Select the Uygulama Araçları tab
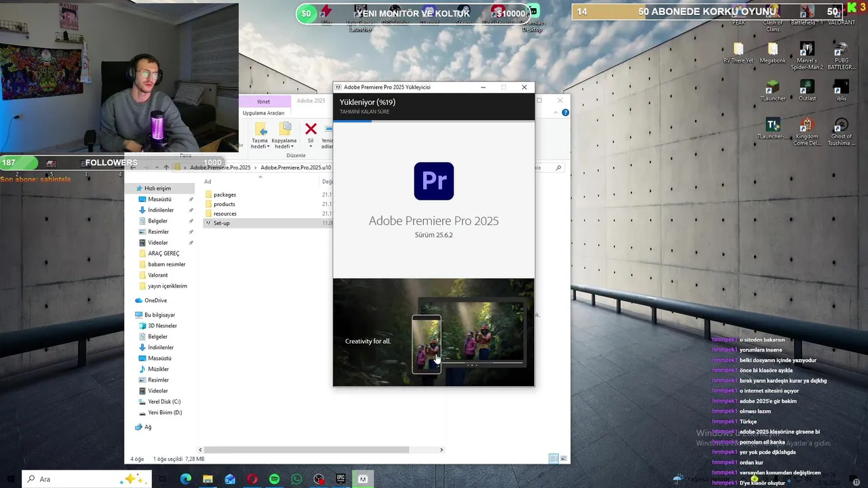Screen dimensions: 868x488 263,113
